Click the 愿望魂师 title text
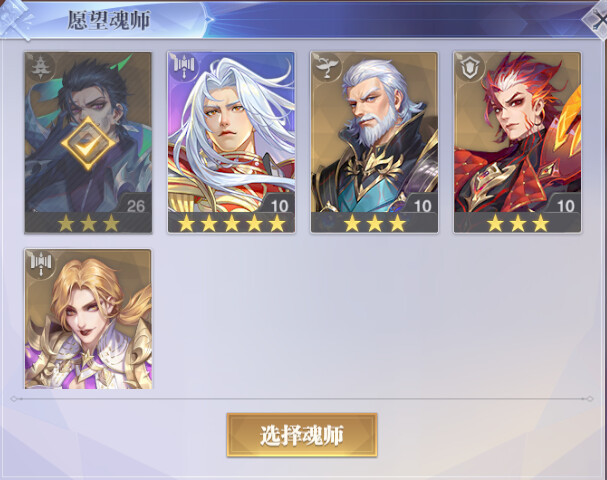Screen dimensions: 607x480 [108, 20]
